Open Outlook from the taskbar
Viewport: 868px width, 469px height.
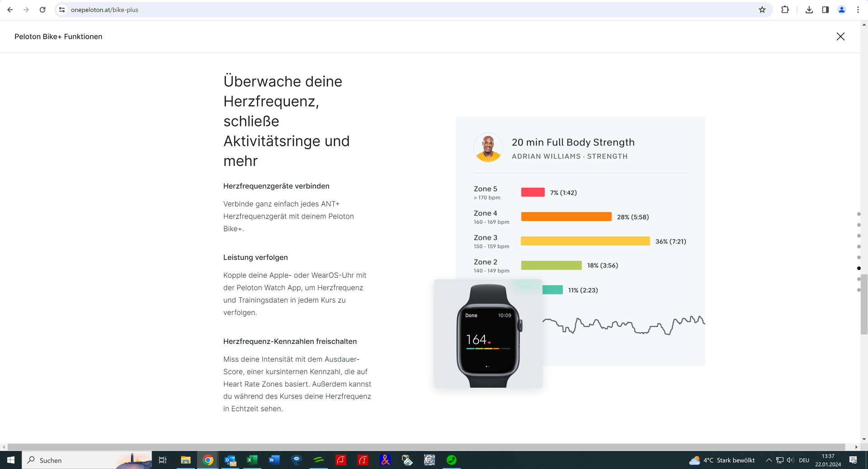click(x=230, y=460)
